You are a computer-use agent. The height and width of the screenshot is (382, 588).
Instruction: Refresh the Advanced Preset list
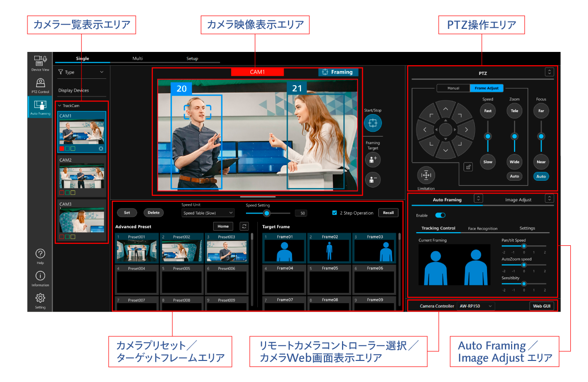[x=244, y=226]
